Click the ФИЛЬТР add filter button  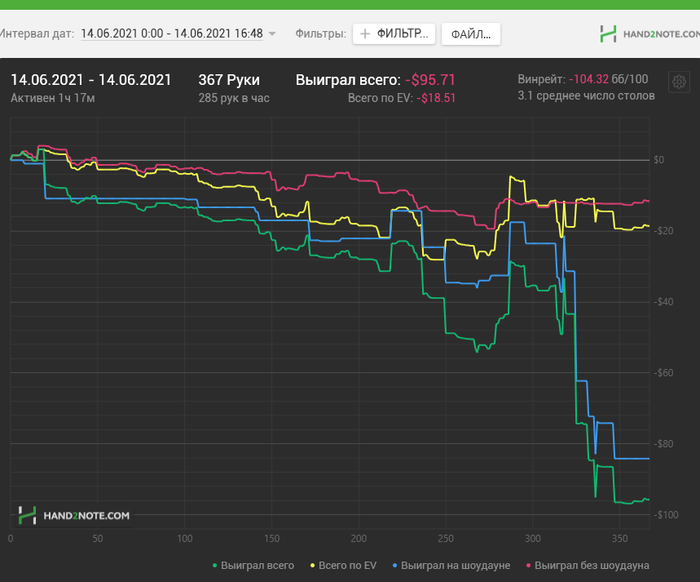point(394,34)
